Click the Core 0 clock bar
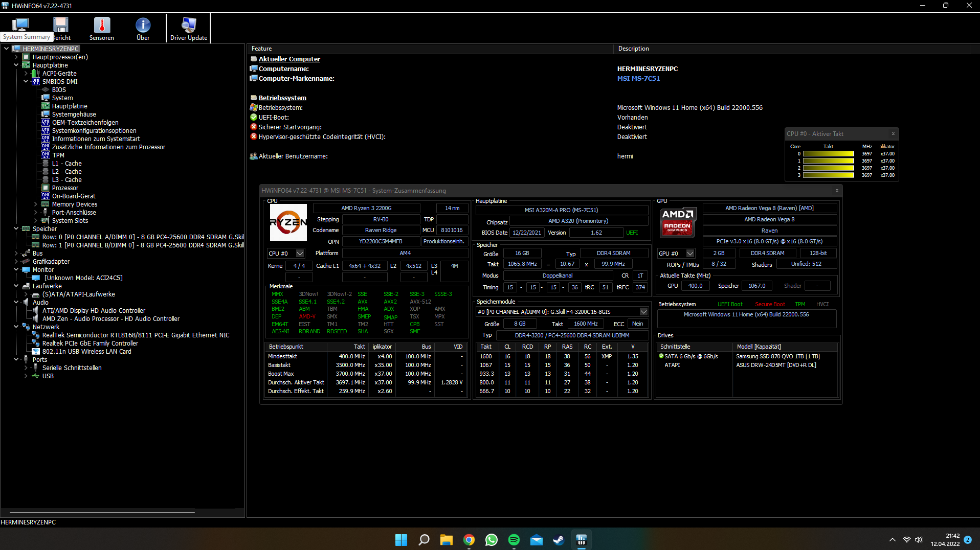This screenshot has height=550, width=980. pos(828,154)
